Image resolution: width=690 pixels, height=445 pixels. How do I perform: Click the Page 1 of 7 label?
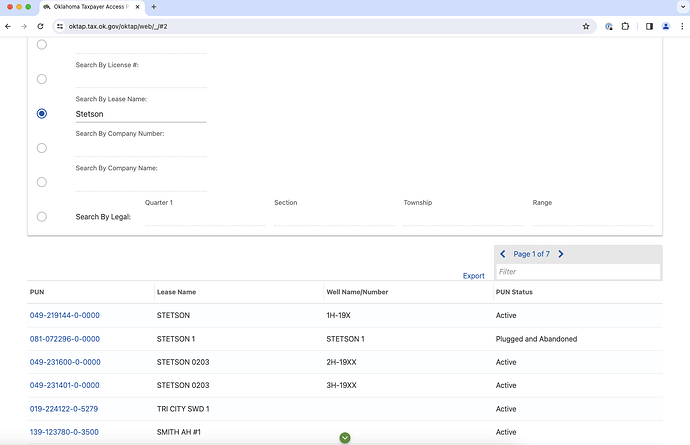click(532, 254)
